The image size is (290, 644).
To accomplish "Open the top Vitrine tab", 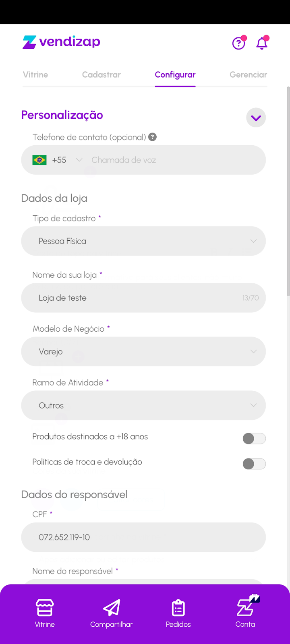I will pyautogui.click(x=35, y=75).
